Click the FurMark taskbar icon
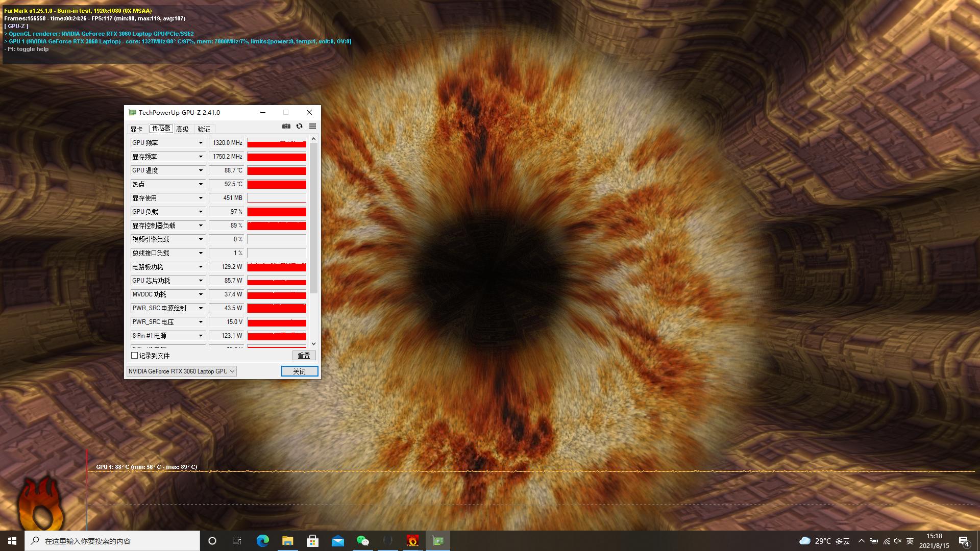The height and width of the screenshot is (551, 980). (x=412, y=541)
